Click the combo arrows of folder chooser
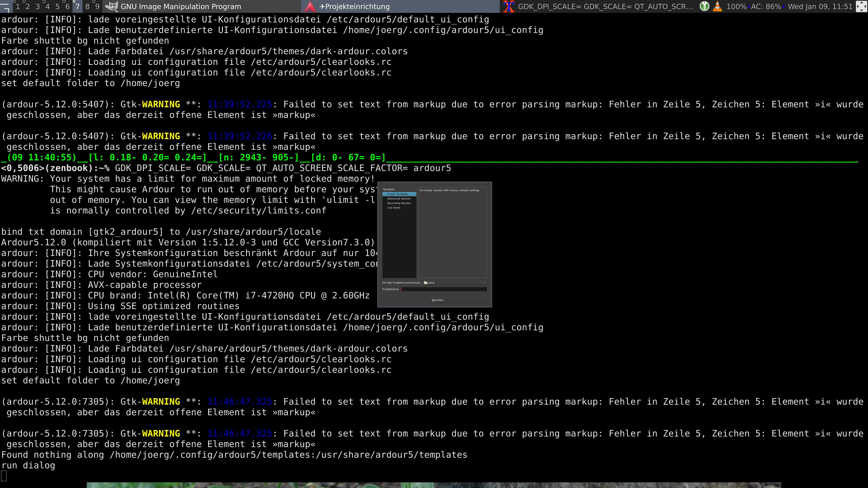Viewport: 868px width, 488px height. click(484, 283)
